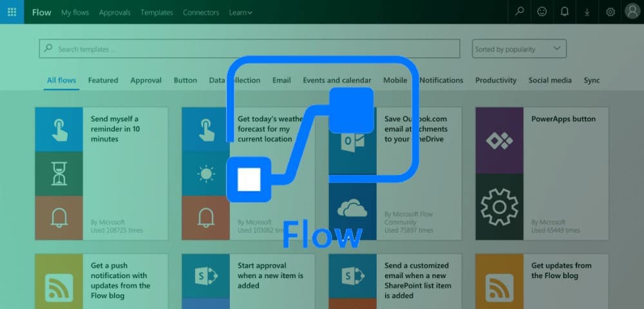
Task: Click touch icon in reminder card
Action: 59,129
